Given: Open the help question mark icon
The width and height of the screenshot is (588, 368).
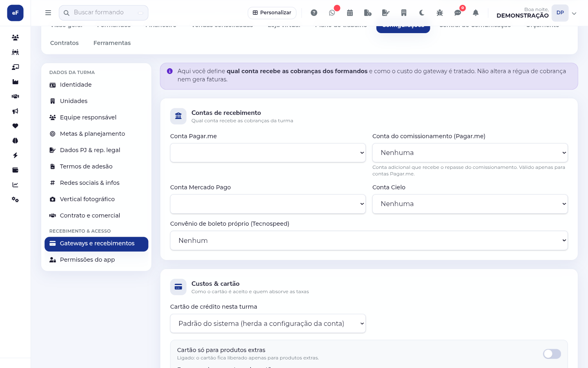Looking at the screenshot, I should (314, 13).
